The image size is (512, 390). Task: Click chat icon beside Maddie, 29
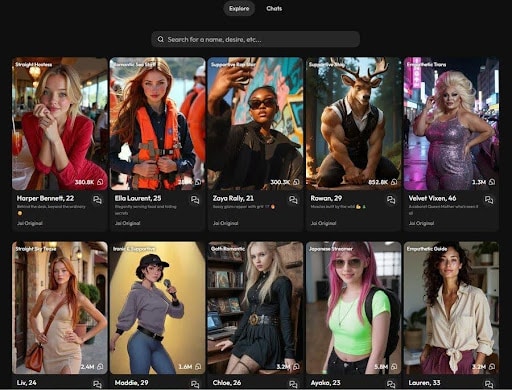point(195,384)
